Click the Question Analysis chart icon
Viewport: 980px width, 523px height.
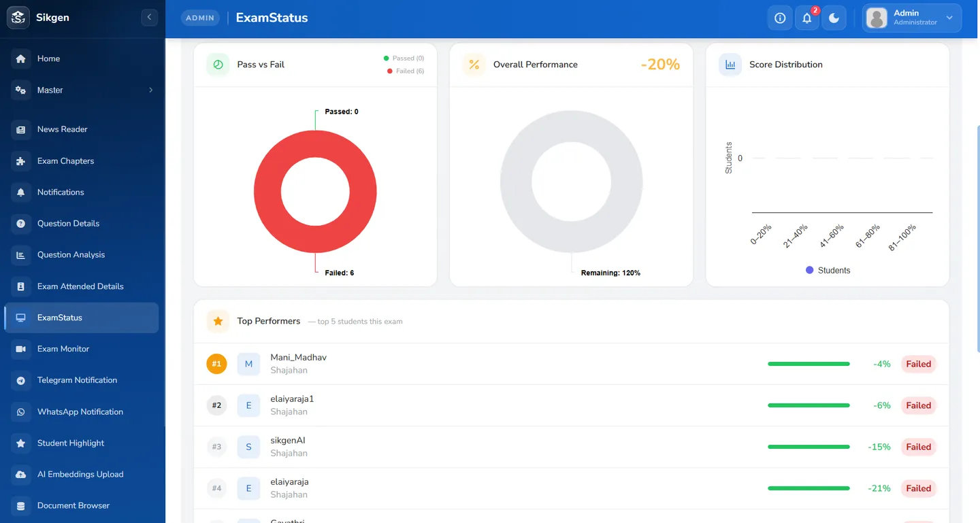20,255
